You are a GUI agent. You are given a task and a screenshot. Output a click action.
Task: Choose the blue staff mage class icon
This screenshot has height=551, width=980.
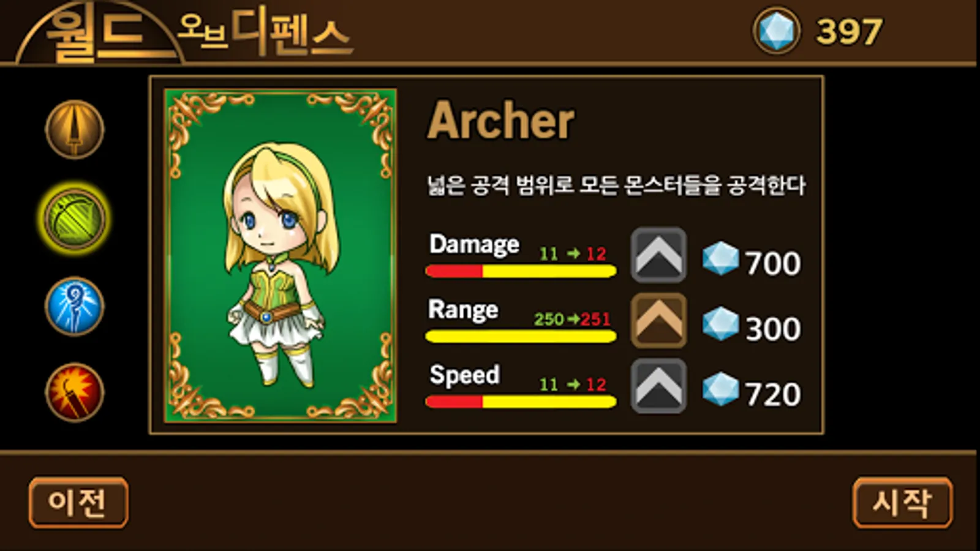coord(75,306)
